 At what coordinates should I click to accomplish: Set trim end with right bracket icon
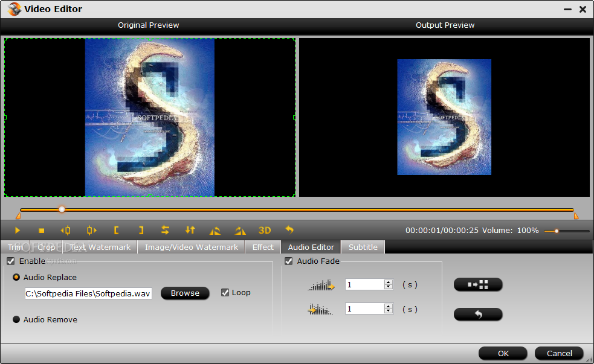141,230
